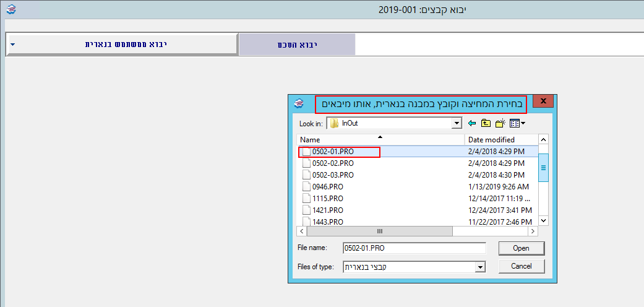Open dropdown arrow on יבוא ממשתמש בנארית tab
Image resolution: width=644 pixels, height=307 pixels.
pos(12,45)
